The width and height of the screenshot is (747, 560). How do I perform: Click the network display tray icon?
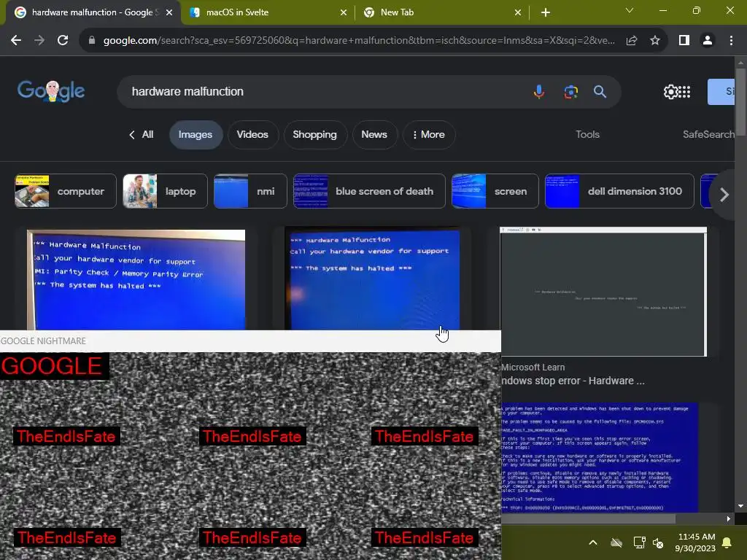pos(639,542)
